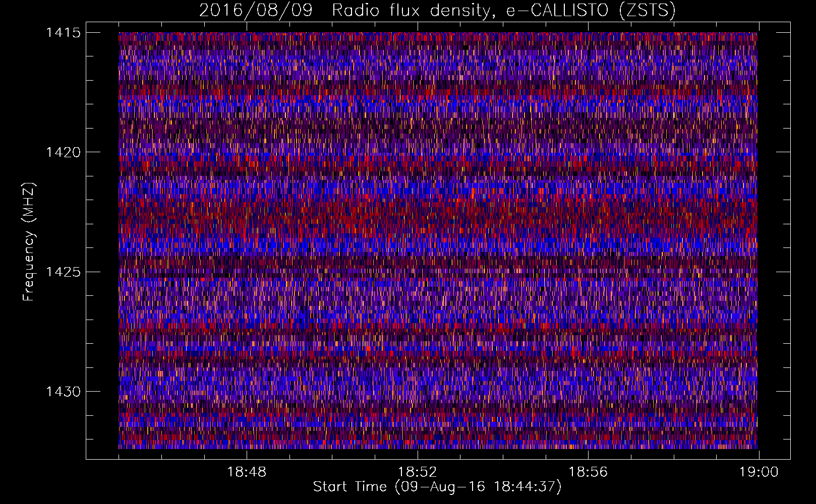Click the 1425 frequency tick label

click(x=63, y=272)
